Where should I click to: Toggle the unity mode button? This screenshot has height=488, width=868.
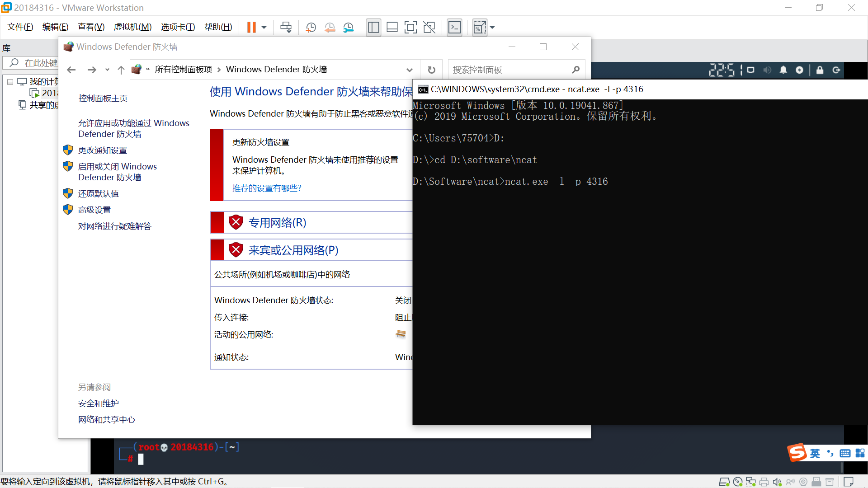click(429, 28)
